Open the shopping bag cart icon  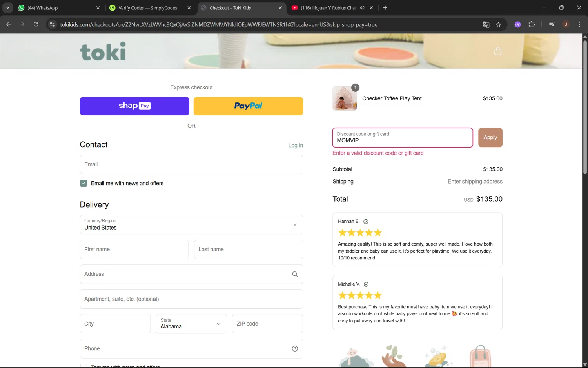tap(498, 51)
